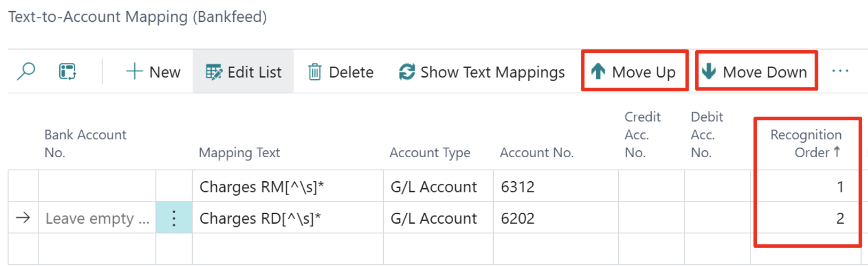Viewport: 868px width, 266px height.
Task: Click the Account No. column header
Action: [x=536, y=153]
